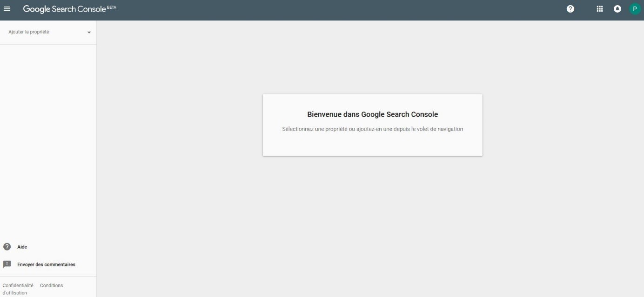The width and height of the screenshot is (644, 297).
Task: Open the hamburger navigation menu
Action: pos(7,9)
